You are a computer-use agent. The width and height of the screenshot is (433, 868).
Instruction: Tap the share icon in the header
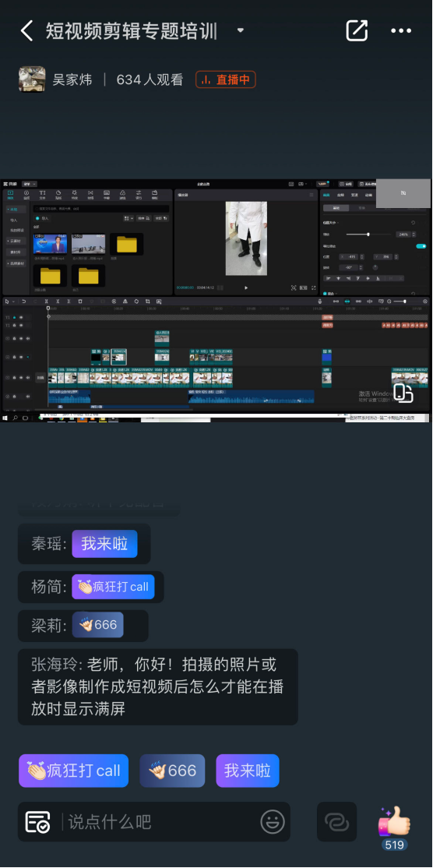pyautogui.click(x=357, y=30)
